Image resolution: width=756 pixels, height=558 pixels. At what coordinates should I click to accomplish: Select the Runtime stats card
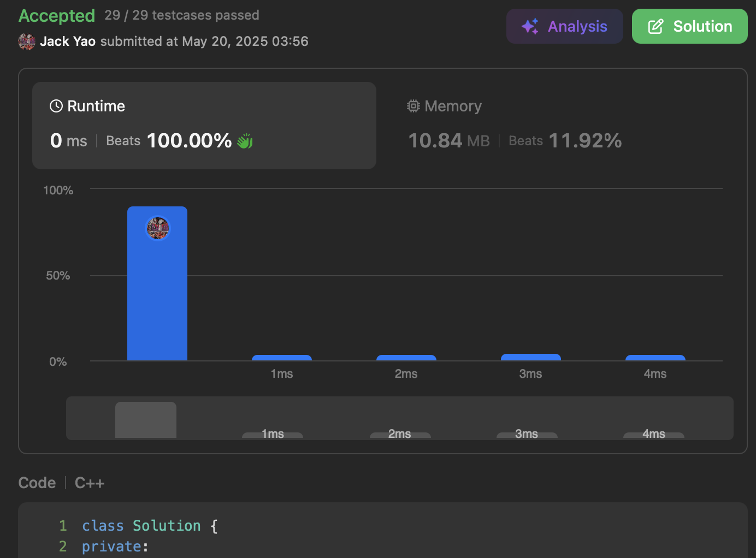tap(204, 126)
